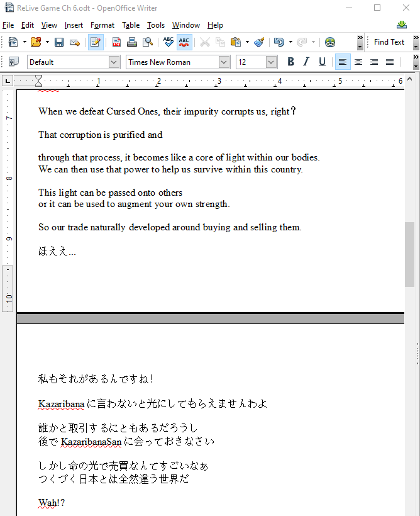Toggle Bold formatting
Image resolution: width=420 pixels, height=516 pixels.
(290, 62)
